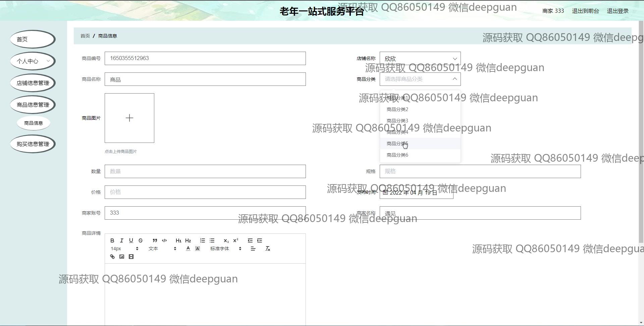Open the text color picker
The height and width of the screenshot is (326, 644).
coord(188,249)
